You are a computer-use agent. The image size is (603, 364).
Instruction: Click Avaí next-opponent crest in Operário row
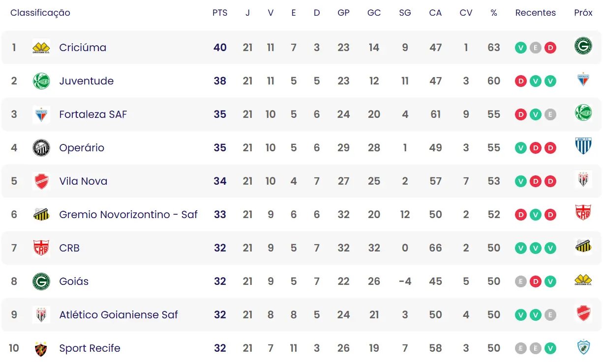pyautogui.click(x=583, y=146)
